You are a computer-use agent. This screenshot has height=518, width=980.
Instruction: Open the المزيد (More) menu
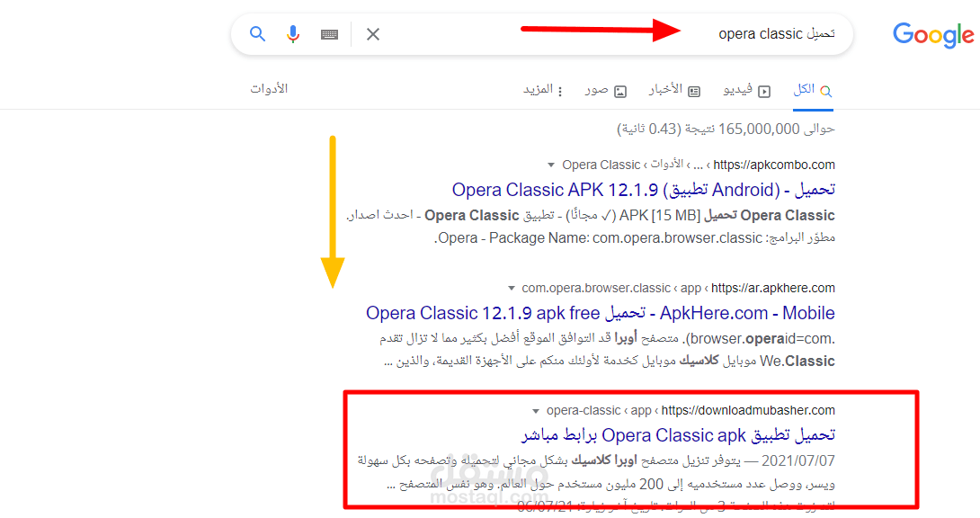pyautogui.click(x=543, y=91)
